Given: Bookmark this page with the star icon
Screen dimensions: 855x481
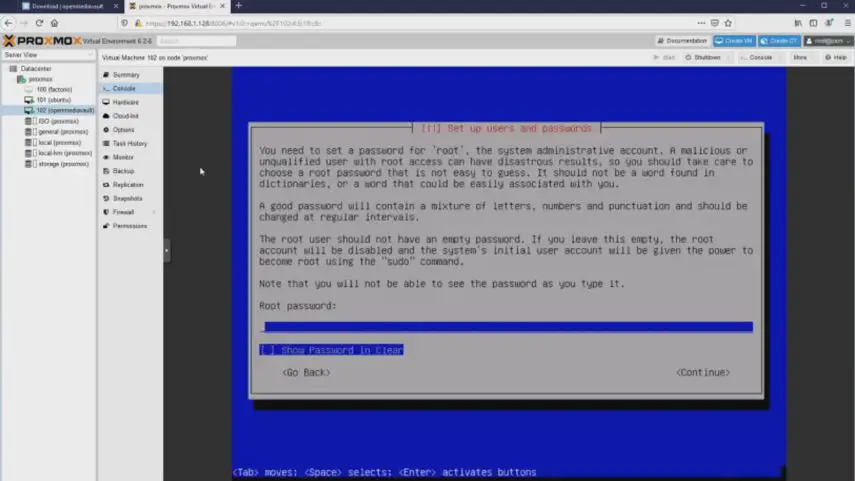Looking at the screenshot, I should [727, 23].
